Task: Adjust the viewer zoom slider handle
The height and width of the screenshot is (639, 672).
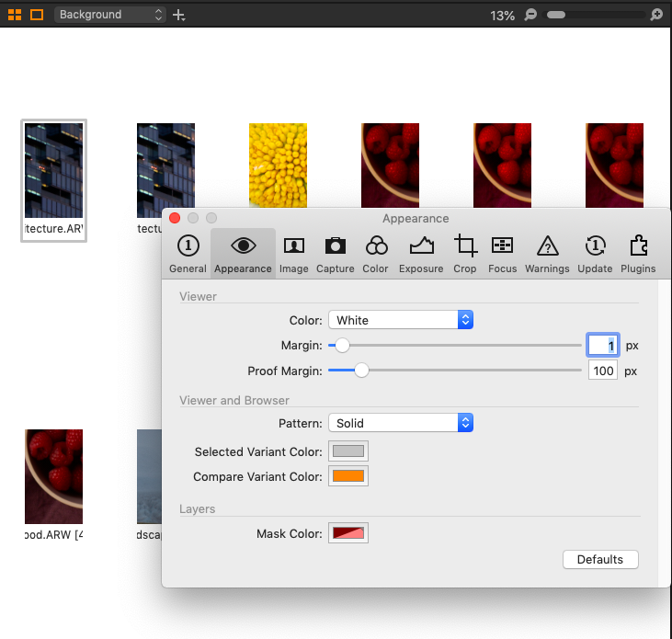Action: [556, 15]
